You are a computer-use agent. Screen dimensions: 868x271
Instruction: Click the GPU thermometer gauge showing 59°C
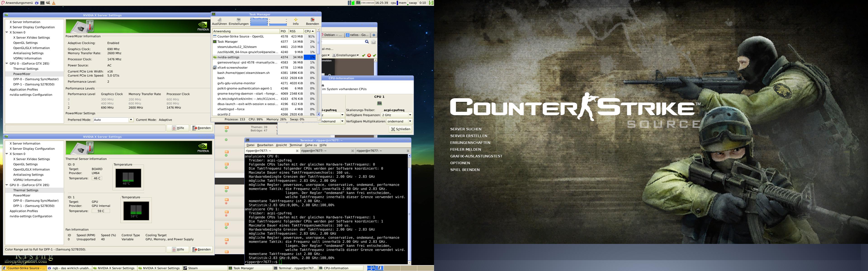click(136, 211)
